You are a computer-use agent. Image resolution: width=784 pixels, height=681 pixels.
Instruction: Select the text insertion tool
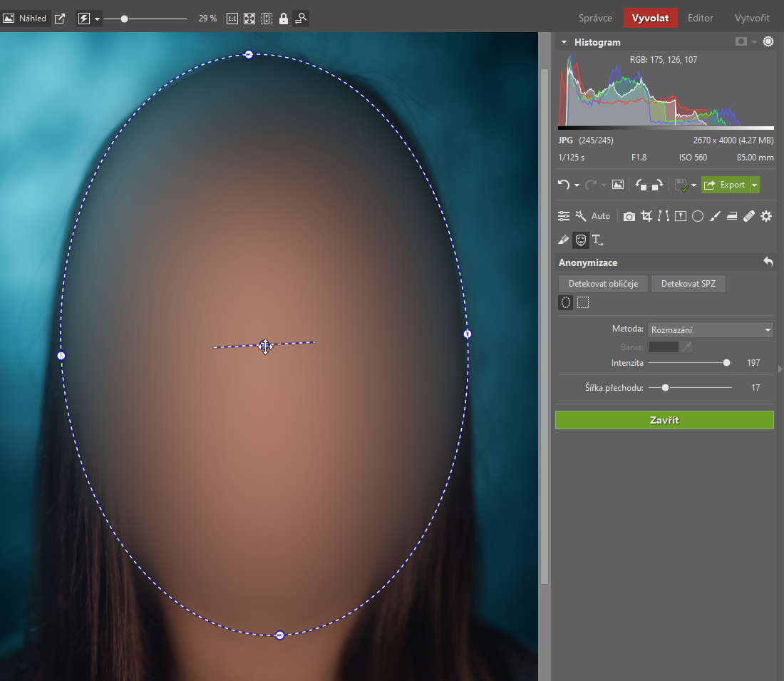(x=597, y=240)
